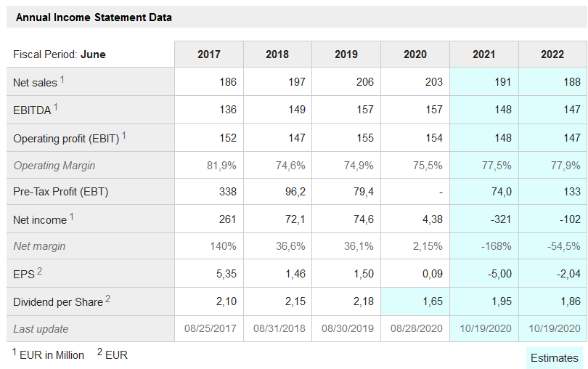Screen dimensions: 588x369
Task: Click the 2017 Net sales value 186
Action: point(228,82)
